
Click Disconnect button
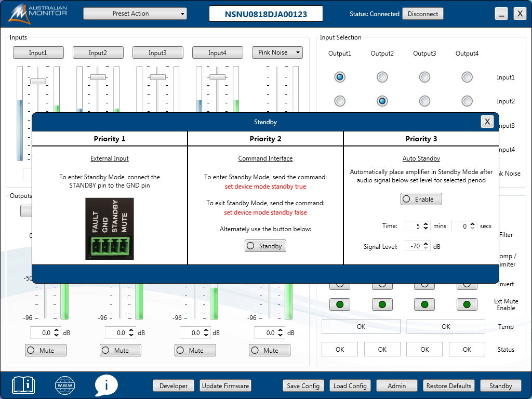tap(422, 14)
